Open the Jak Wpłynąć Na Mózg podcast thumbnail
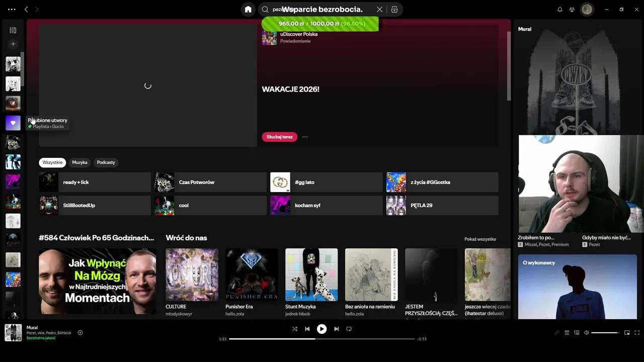The image size is (644, 362). click(97, 281)
